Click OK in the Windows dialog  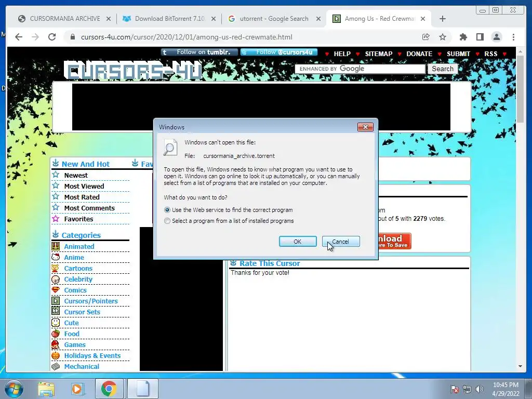298,242
